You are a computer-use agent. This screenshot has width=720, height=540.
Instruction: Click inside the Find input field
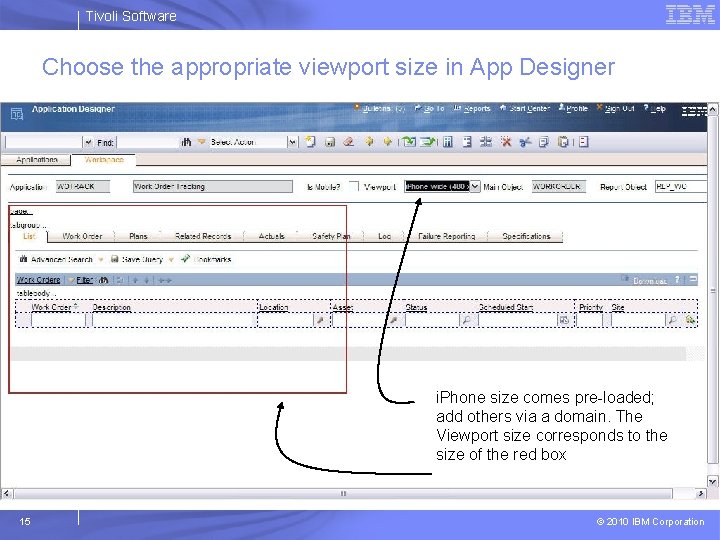click(148, 142)
